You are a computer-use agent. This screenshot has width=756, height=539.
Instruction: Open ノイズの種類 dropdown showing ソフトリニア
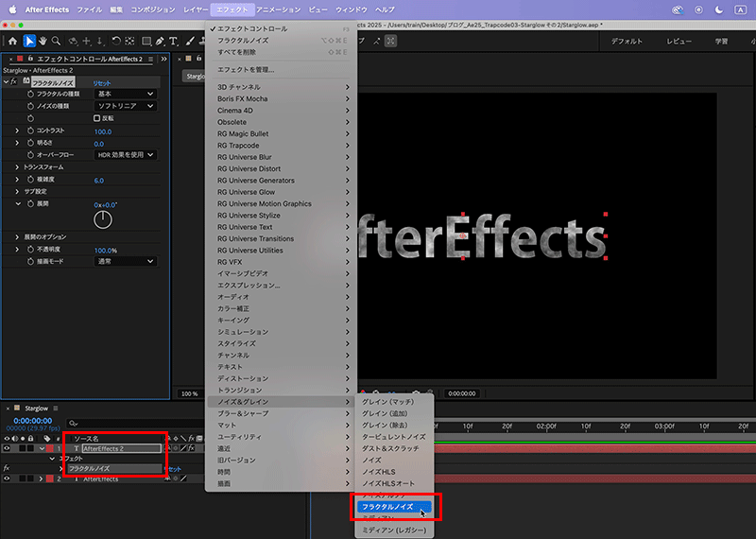pyautogui.click(x=125, y=106)
